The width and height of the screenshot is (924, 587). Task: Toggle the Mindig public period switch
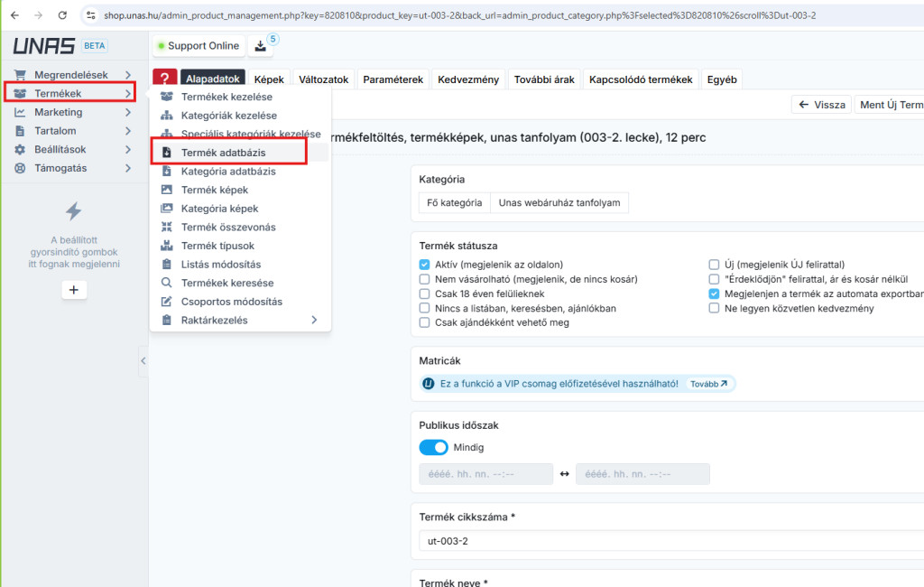coord(433,447)
